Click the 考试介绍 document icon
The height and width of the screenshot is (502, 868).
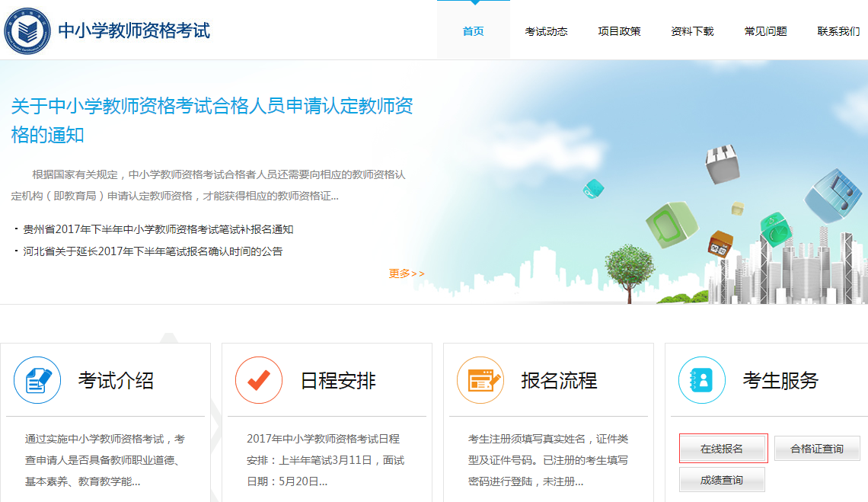tap(37, 380)
